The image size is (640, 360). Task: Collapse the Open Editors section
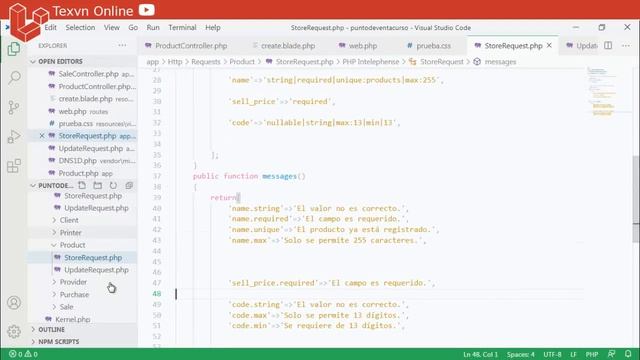pyautogui.click(x=33, y=61)
